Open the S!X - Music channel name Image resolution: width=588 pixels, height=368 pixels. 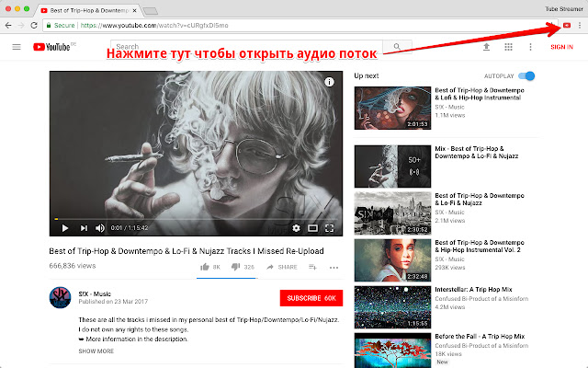click(95, 293)
